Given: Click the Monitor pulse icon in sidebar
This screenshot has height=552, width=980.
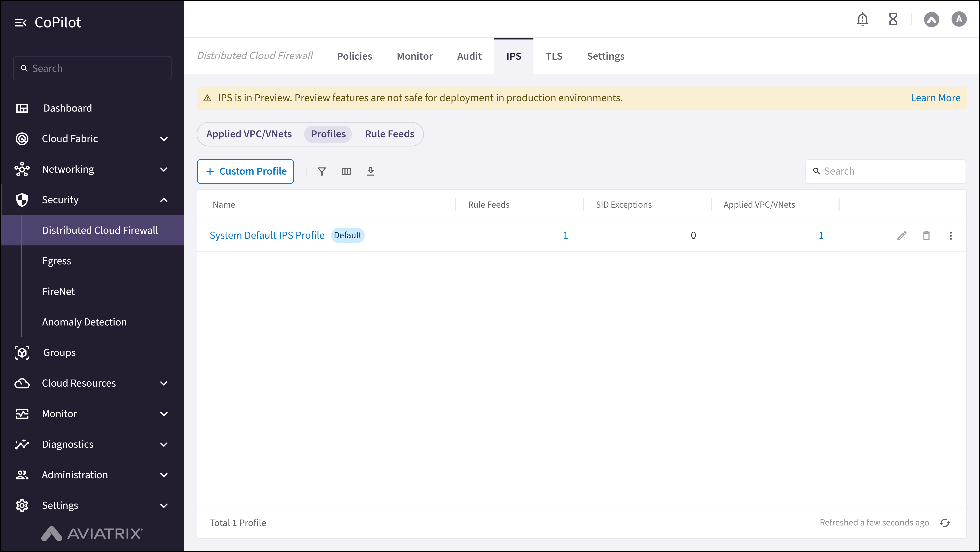Looking at the screenshot, I should click(x=22, y=414).
